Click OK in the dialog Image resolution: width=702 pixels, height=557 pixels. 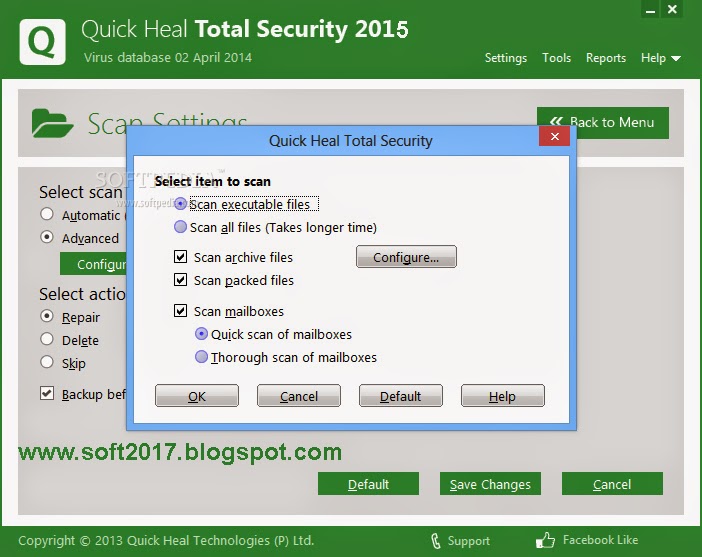point(197,396)
